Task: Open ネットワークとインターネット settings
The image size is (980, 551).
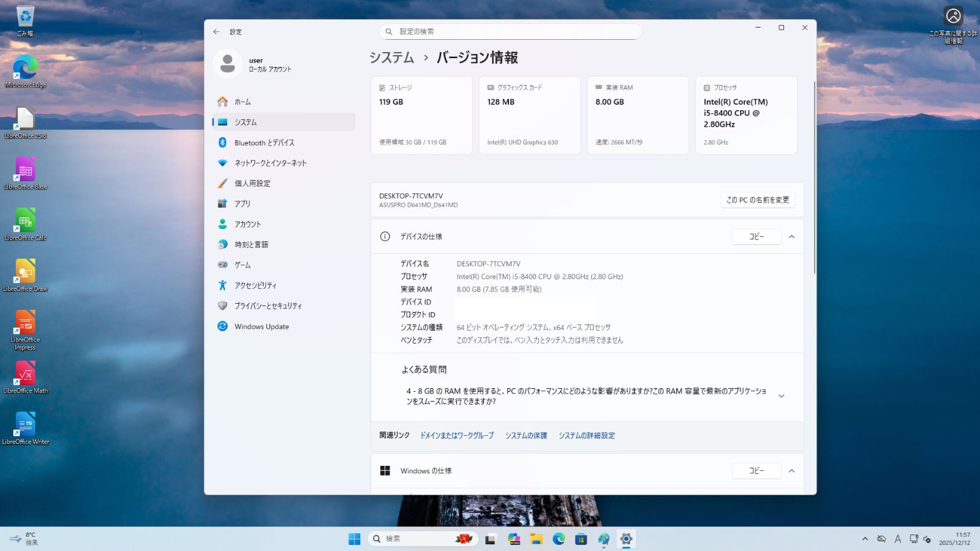Action: [273, 163]
